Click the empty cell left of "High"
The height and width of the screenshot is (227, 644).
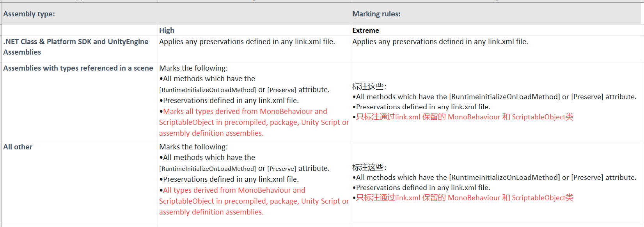point(80,30)
